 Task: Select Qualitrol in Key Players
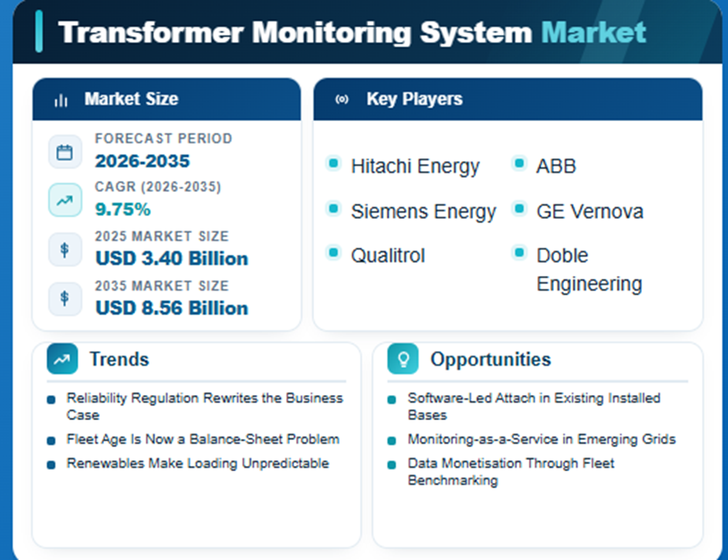point(388,255)
